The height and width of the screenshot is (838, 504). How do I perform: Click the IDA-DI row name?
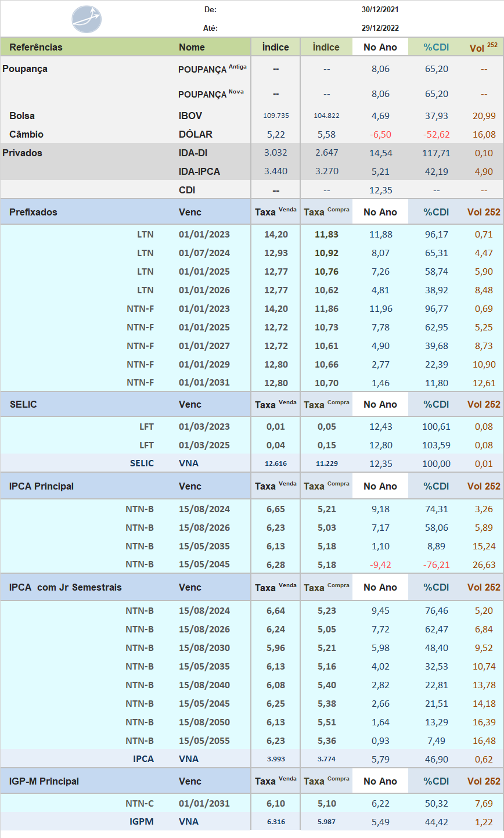[x=193, y=153]
